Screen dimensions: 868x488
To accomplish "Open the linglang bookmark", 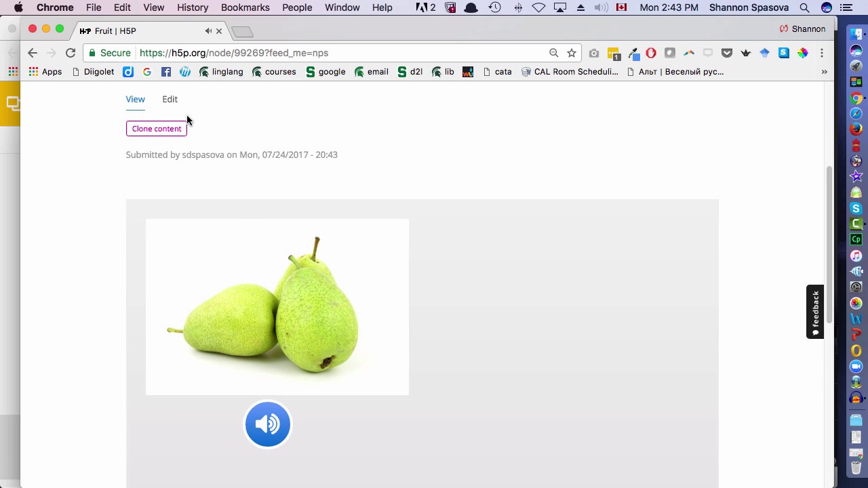I will click(x=221, y=72).
